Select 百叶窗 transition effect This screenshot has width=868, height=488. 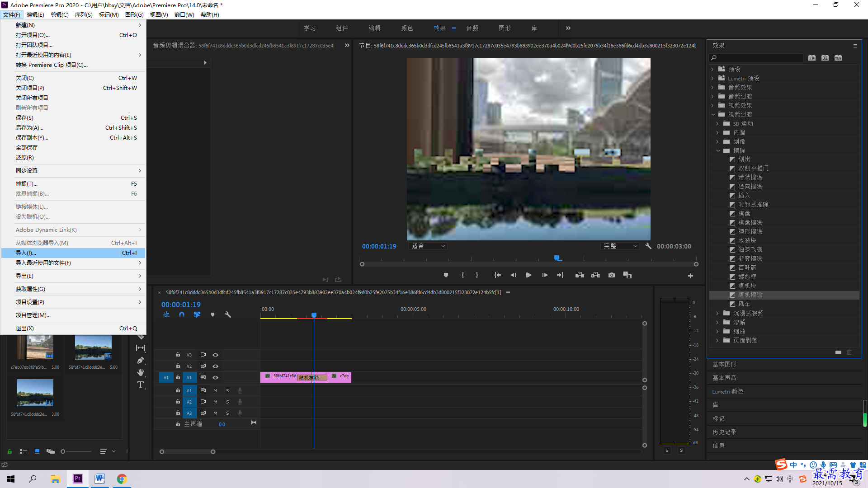(747, 268)
